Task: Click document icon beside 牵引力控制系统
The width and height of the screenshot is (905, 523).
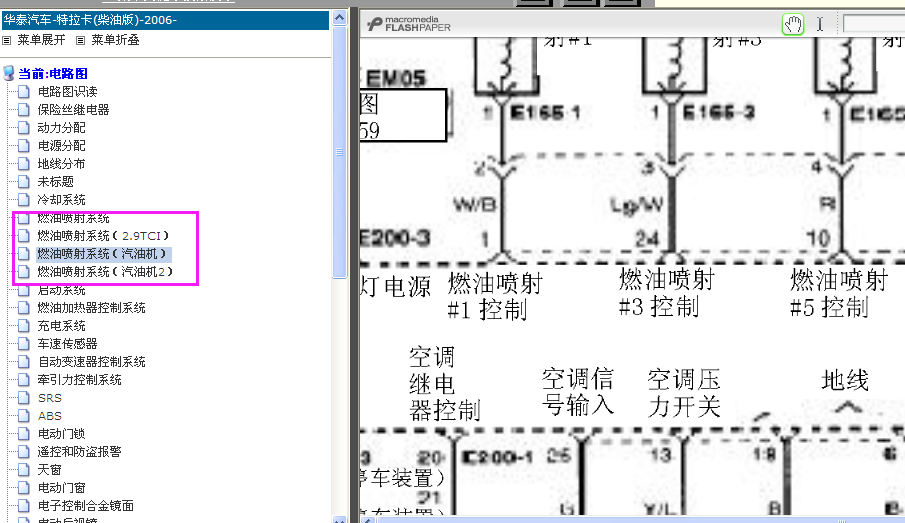Action: pos(24,379)
